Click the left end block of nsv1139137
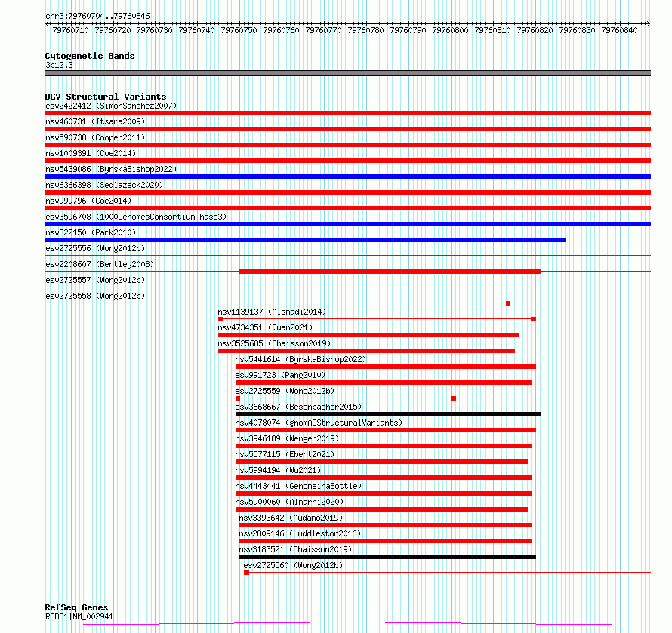672x633 pixels. pyautogui.click(x=220, y=319)
